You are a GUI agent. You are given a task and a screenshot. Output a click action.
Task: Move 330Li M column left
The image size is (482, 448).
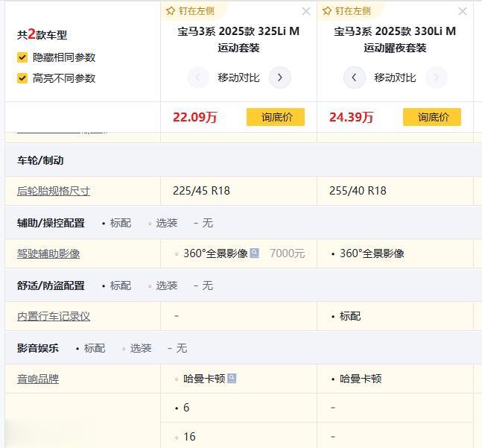[x=354, y=78]
